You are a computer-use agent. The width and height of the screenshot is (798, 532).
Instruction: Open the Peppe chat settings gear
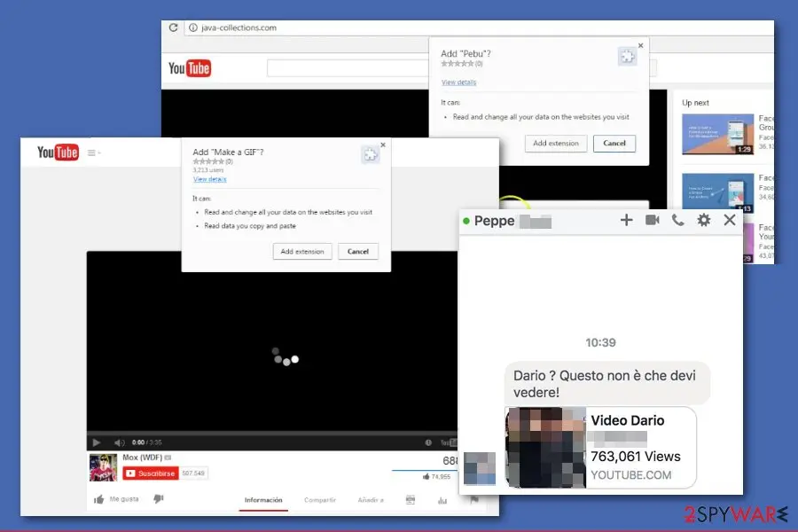coord(704,220)
